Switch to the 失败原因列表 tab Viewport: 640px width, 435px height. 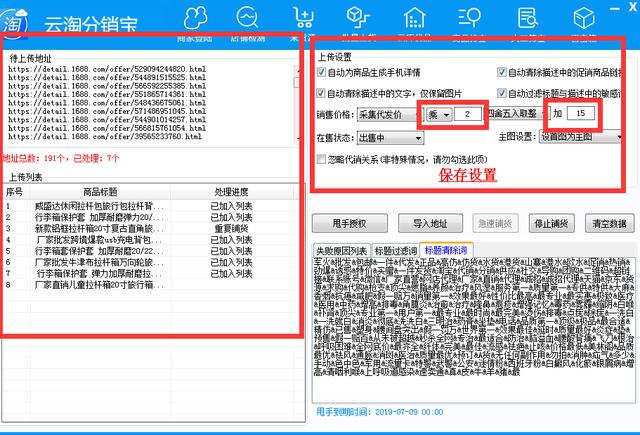[x=341, y=251]
